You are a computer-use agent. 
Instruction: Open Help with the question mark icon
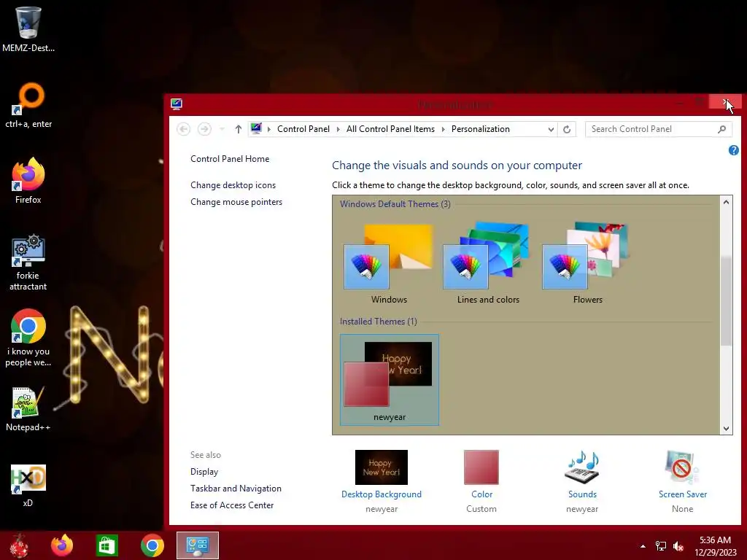click(734, 150)
